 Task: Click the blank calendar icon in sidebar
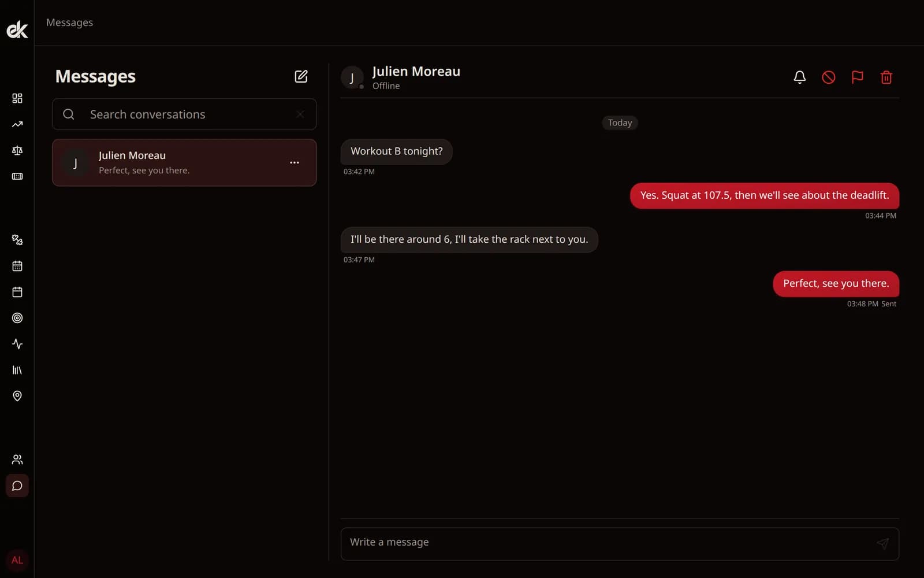coord(17,292)
